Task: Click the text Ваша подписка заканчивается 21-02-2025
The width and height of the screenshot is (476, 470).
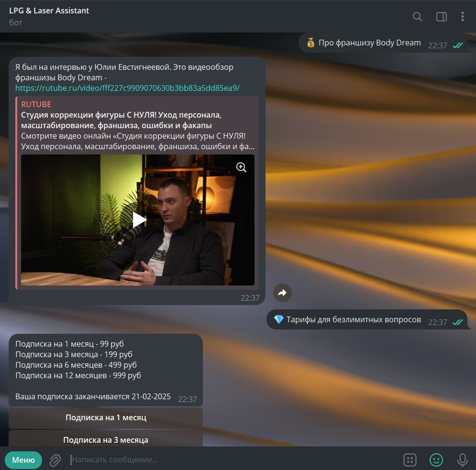Action: 93,396
